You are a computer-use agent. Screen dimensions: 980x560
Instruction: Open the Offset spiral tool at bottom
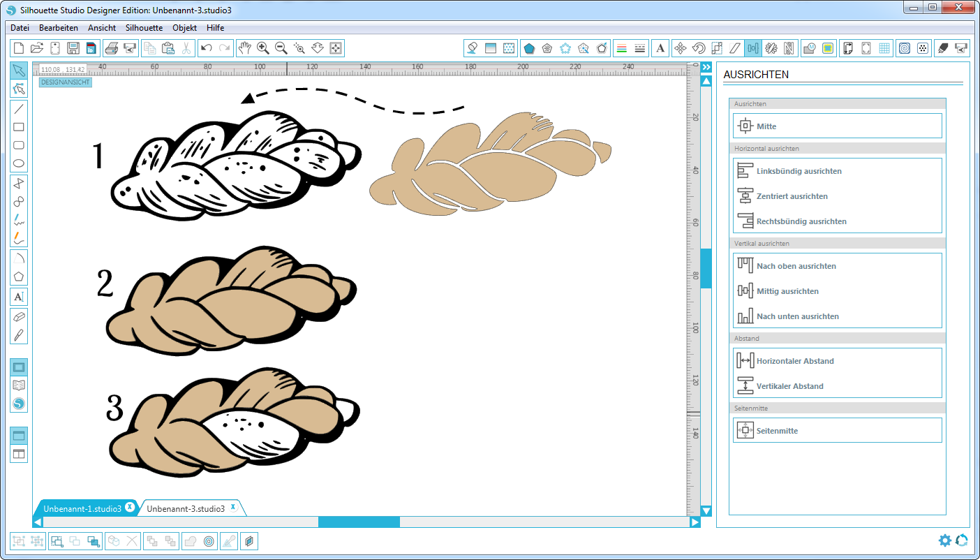tap(208, 540)
